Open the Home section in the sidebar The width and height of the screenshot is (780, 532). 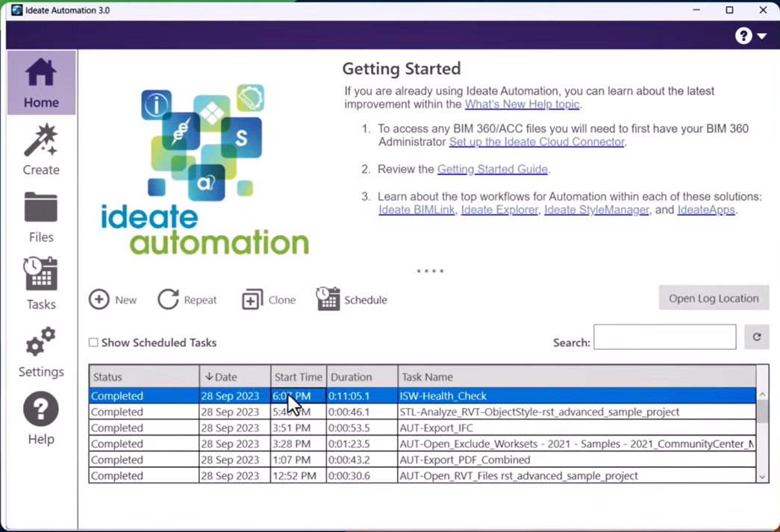(41, 83)
